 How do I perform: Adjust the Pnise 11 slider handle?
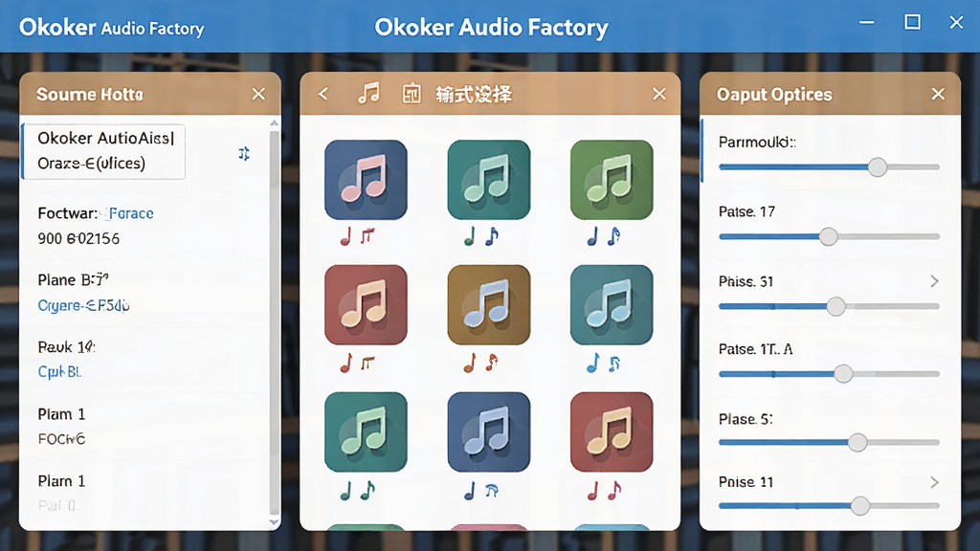(x=860, y=505)
